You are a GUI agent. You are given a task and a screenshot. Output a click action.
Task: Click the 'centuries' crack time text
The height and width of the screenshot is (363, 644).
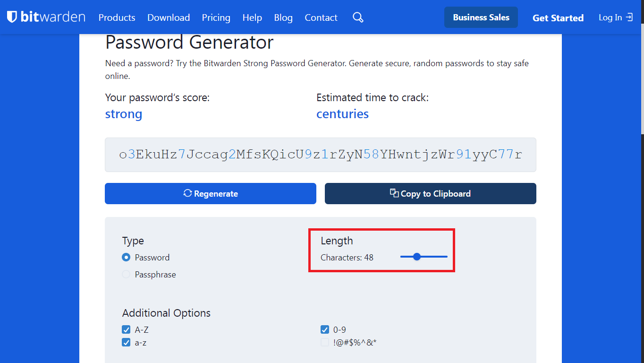(343, 114)
